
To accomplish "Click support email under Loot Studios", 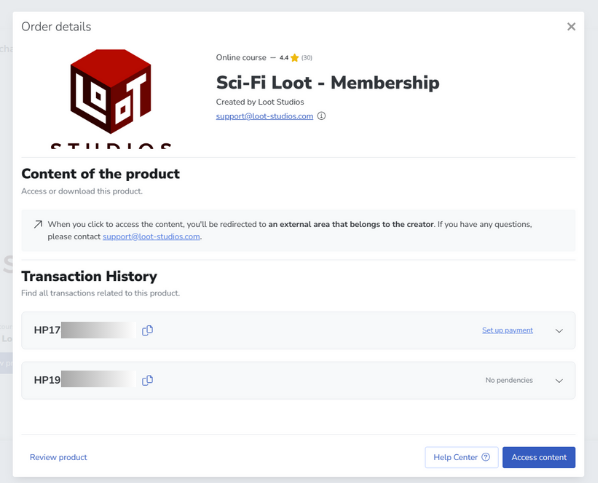I will click(x=264, y=116).
